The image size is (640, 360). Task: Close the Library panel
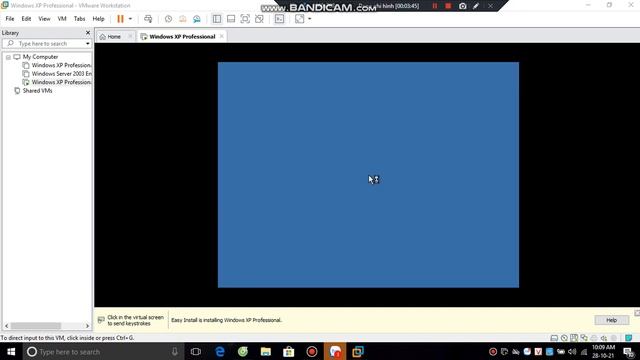(x=88, y=33)
